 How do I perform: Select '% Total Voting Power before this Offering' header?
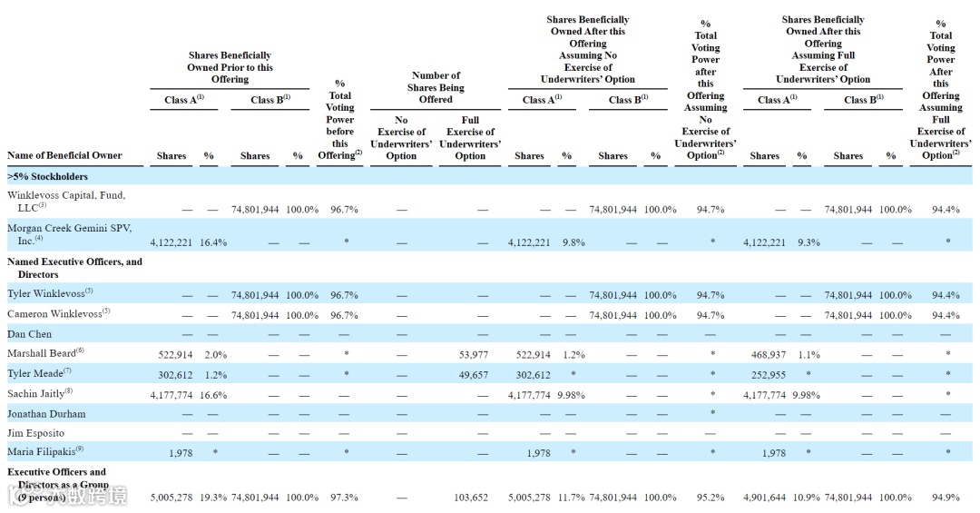click(340, 119)
